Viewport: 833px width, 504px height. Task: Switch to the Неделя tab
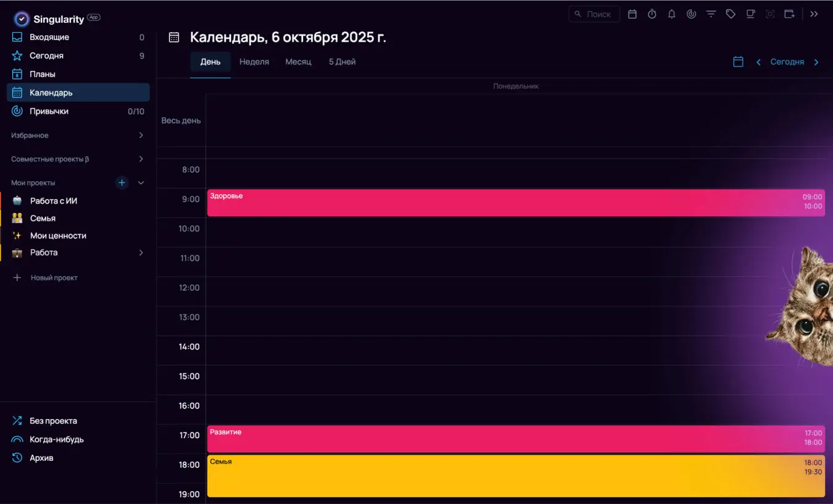[254, 62]
